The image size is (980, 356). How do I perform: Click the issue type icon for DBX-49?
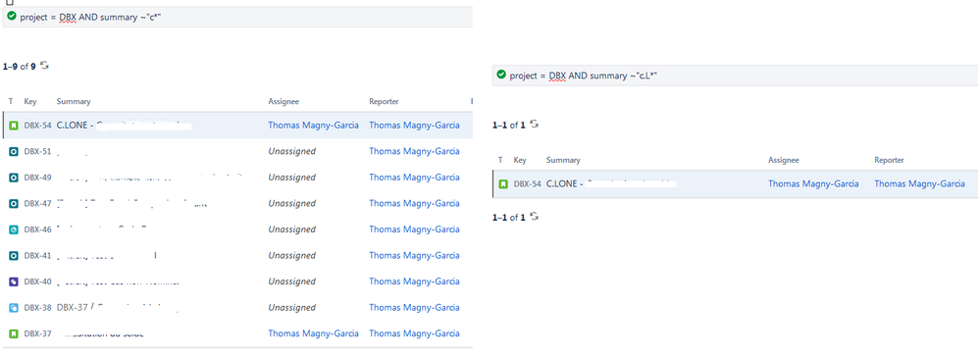point(13,178)
